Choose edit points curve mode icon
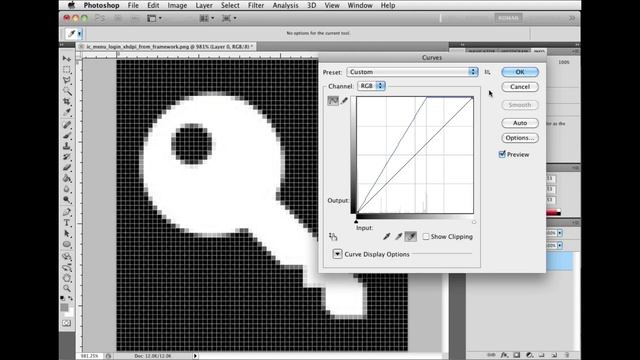 (x=333, y=100)
